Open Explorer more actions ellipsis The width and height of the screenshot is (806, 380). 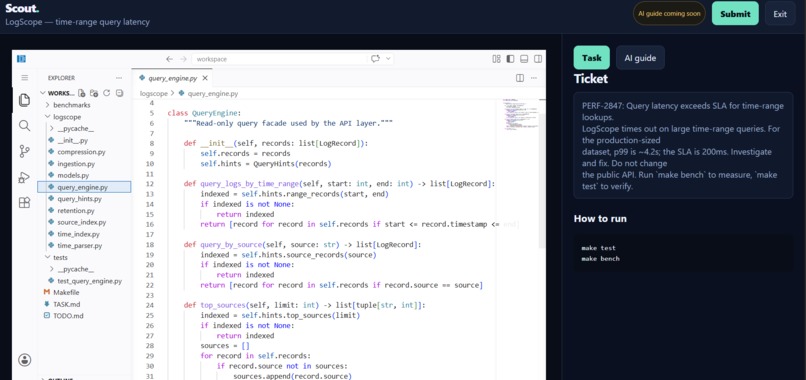coord(119,78)
